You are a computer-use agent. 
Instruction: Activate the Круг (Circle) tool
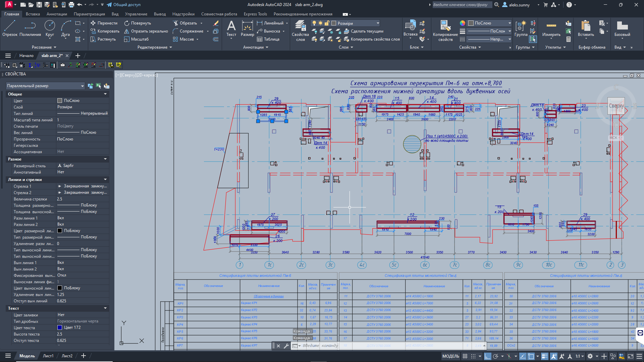click(x=50, y=27)
